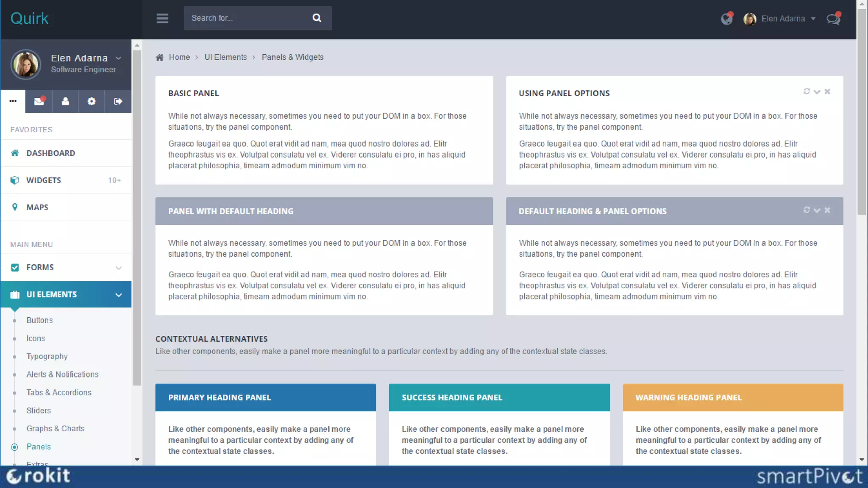Screen dimensions: 868x488
Task: Minimize the Using Panel Options panel
Action: [817, 91]
